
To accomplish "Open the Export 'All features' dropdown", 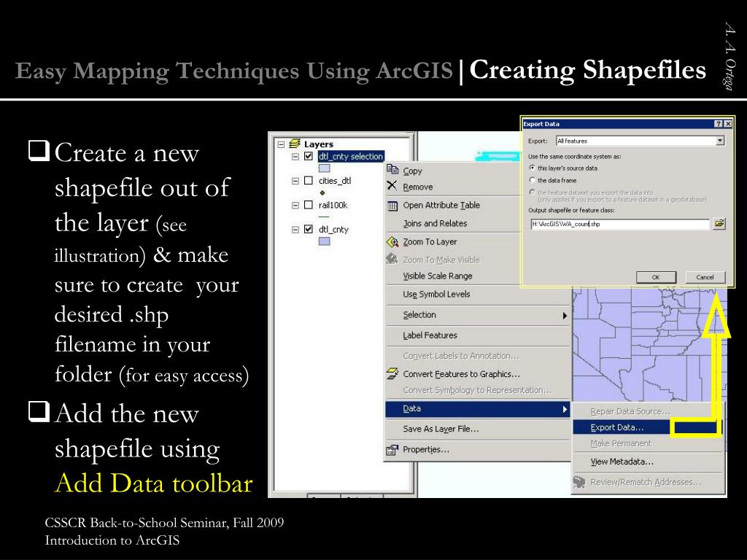I will (720, 141).
